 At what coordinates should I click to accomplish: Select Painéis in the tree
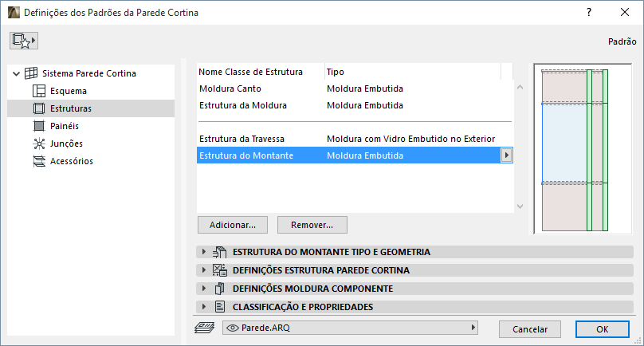65,126
